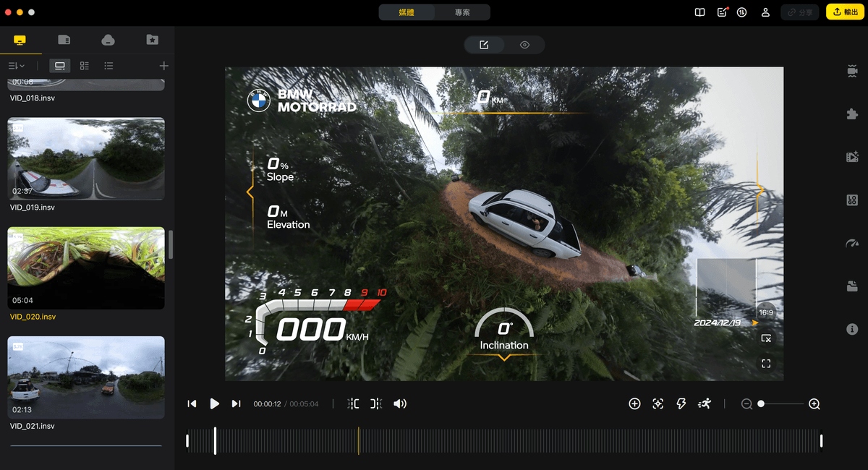868x470 pixels.
Task: Select the VID_020.insv thumbnail
Action: click(86, 268)
